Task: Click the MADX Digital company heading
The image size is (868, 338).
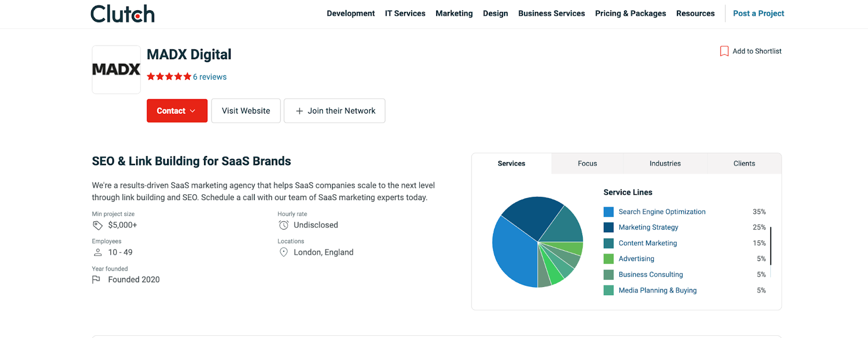Action: click(x=189, y=54)
